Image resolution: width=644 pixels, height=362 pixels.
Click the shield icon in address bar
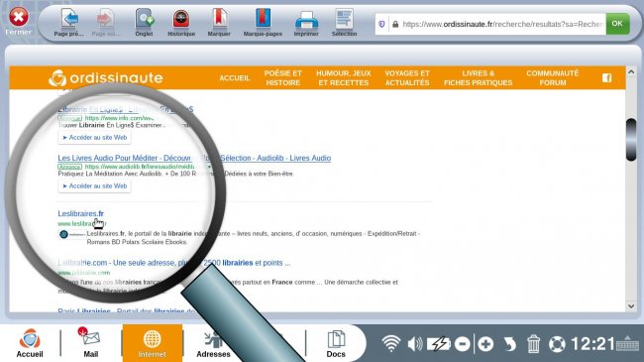381,24
